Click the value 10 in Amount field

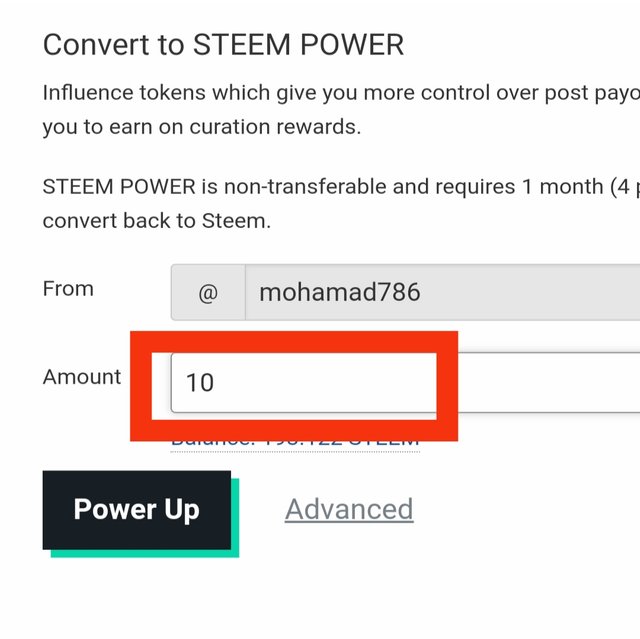200,383
